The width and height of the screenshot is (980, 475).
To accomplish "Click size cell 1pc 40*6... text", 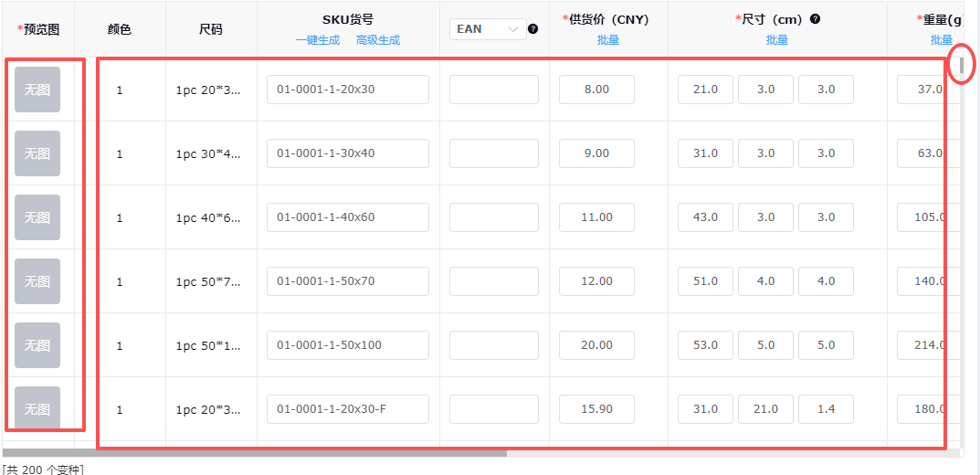I will point(207,216).
